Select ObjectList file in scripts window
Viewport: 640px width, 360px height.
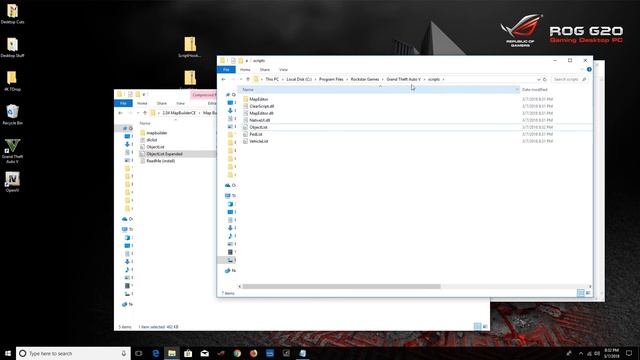tap(258, 127)
